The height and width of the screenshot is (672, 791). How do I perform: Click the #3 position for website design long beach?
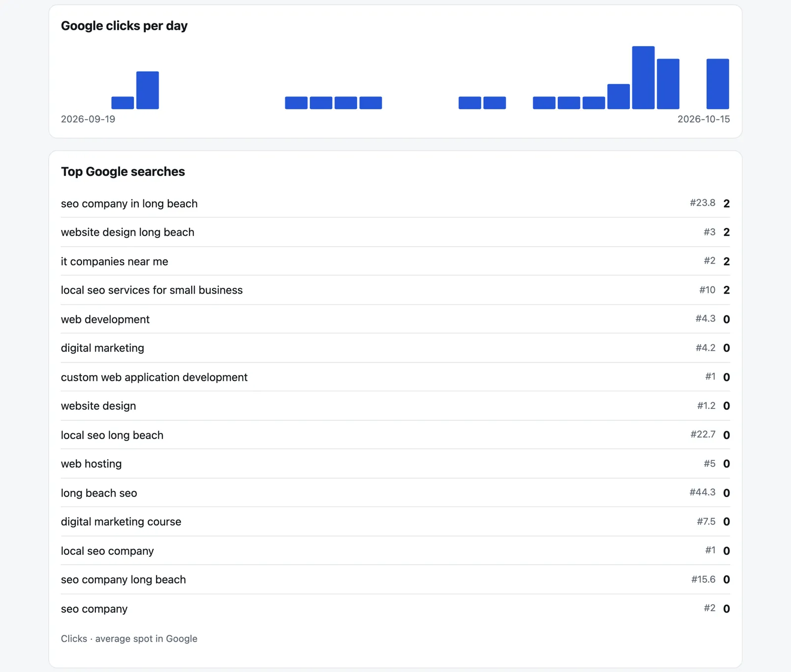tap(709, 232)
